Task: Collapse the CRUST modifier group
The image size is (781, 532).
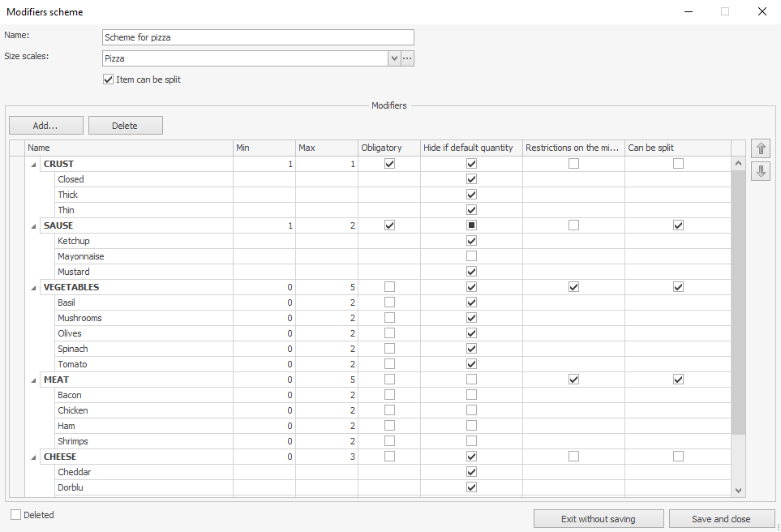Action: coord(34,165)
